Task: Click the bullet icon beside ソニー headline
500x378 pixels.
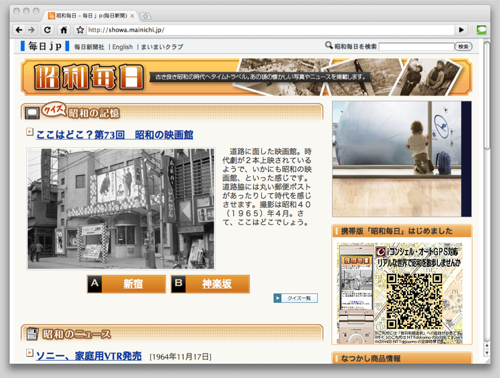Action: tap(30, 352)
